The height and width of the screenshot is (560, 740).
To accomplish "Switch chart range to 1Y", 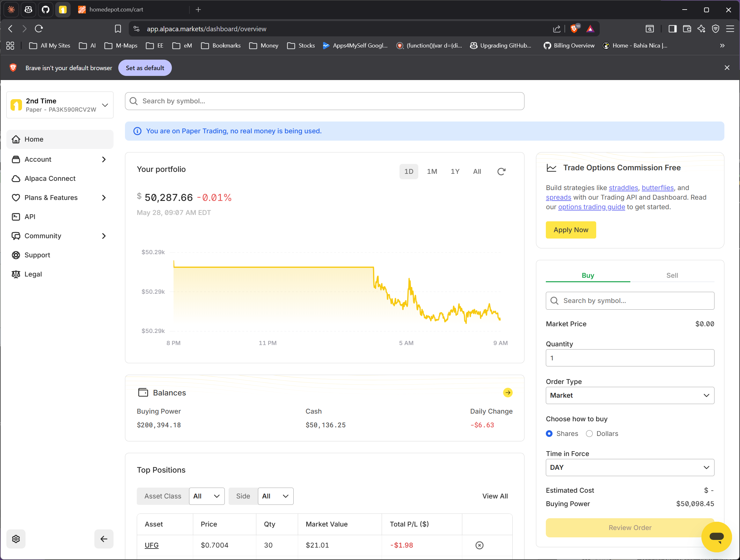I will pyautogui.click(x=455, y=172).
